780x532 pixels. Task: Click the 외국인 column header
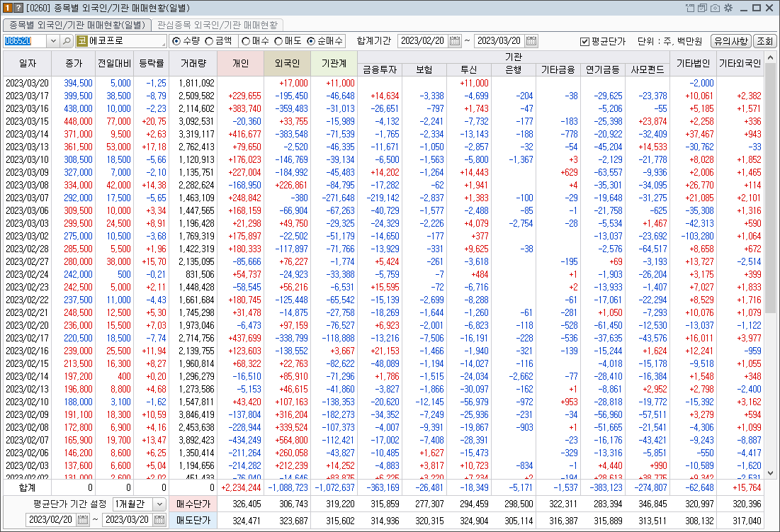pos(287,63)
